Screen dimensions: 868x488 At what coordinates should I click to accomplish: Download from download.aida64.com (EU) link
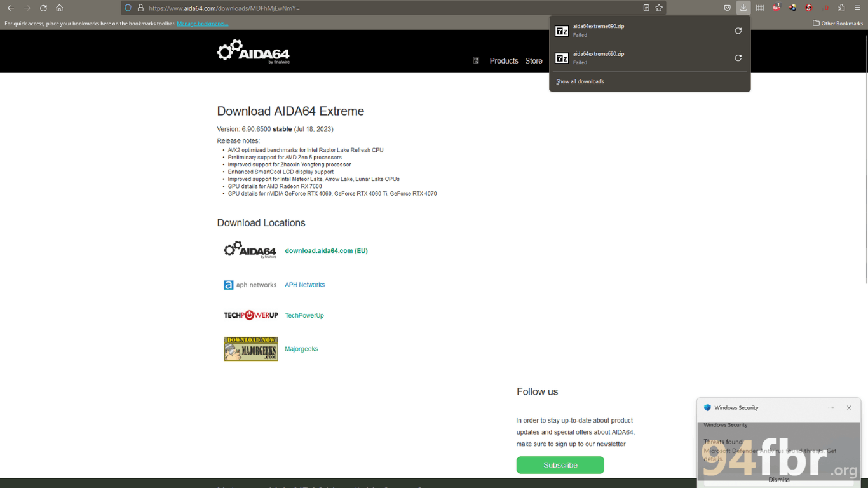coord(326,250)
